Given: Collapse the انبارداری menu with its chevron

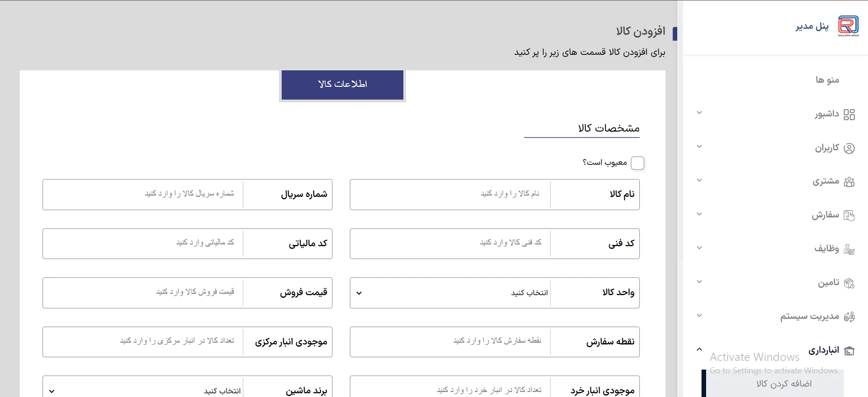Looking at the screenshot, I should [699, 349].
